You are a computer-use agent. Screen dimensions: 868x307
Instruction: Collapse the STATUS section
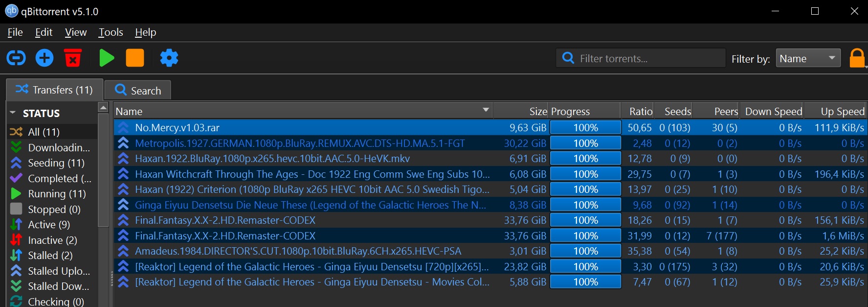pyautogui.click(x=13, y=113)
